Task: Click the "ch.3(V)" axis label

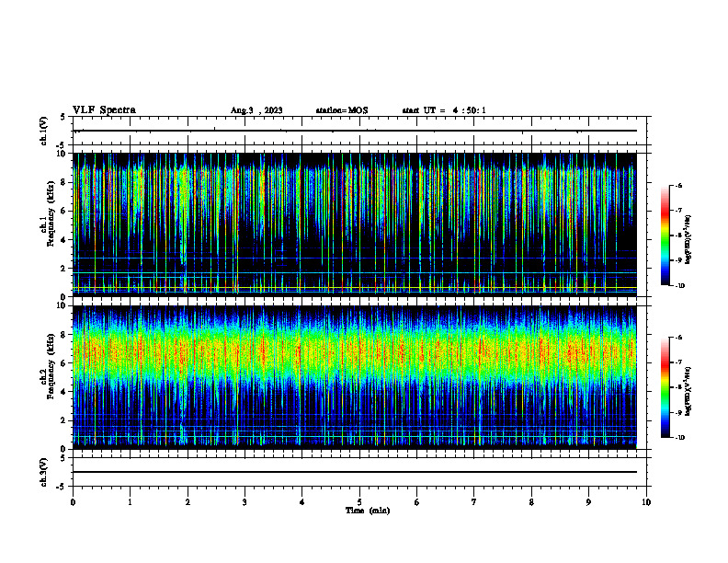Action: tap(43, 472)
